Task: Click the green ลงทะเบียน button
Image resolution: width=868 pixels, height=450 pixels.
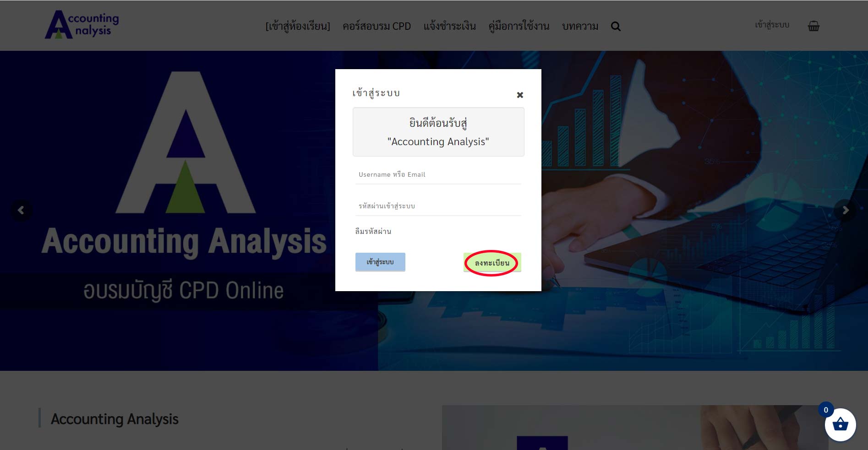Action: (492, 263)
